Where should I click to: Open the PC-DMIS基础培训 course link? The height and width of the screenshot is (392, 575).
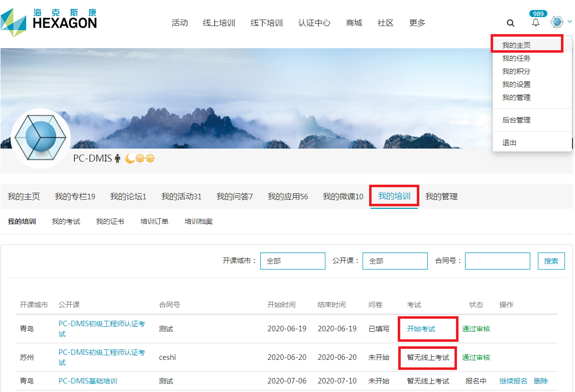(88, 381)
